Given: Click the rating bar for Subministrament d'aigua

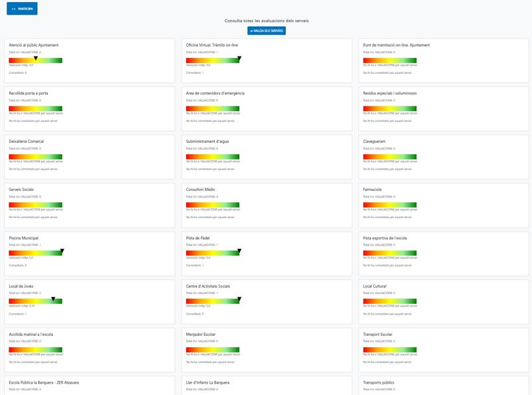Looking at the screenshot, I should [x=213, y=157].
